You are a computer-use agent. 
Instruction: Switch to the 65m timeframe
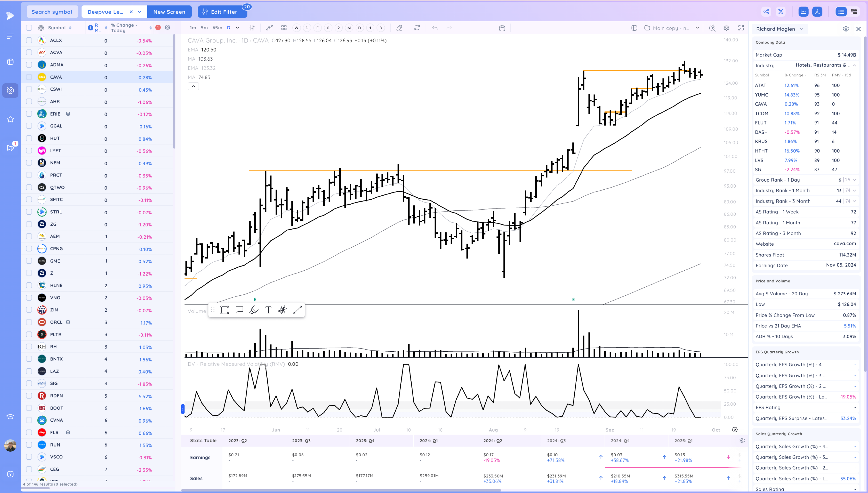tap(217, 28)
